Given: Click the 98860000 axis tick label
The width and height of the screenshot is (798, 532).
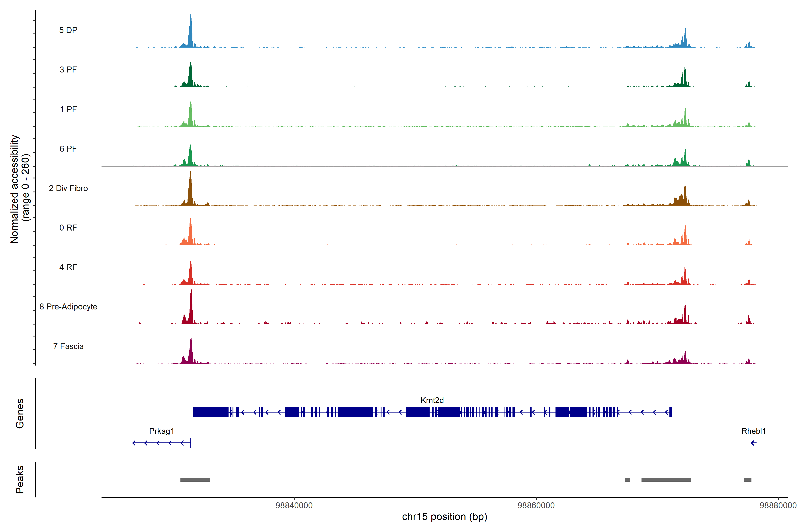Looking at the screenshot, I should pos(536,505).
